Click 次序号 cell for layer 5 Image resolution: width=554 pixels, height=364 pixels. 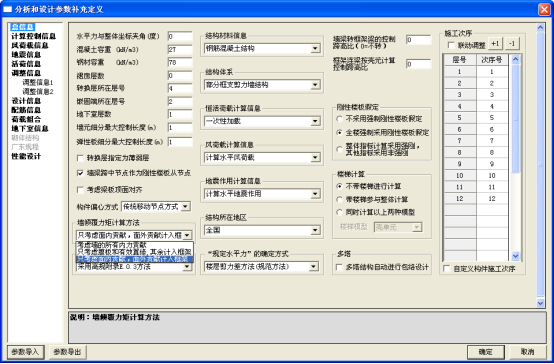(x=492, y=118)
